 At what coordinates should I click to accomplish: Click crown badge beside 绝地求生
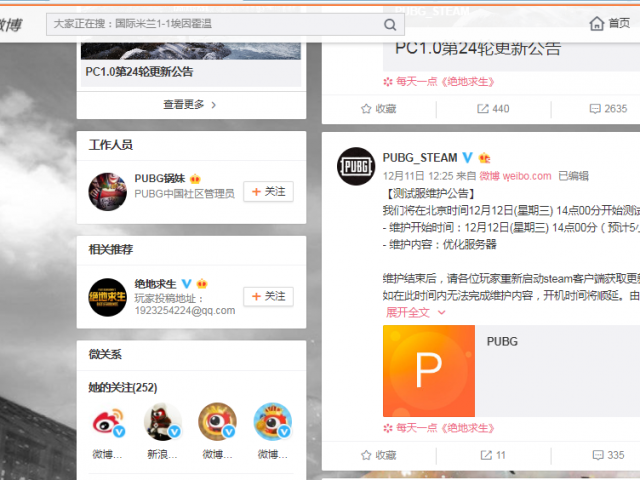(202, 283)
